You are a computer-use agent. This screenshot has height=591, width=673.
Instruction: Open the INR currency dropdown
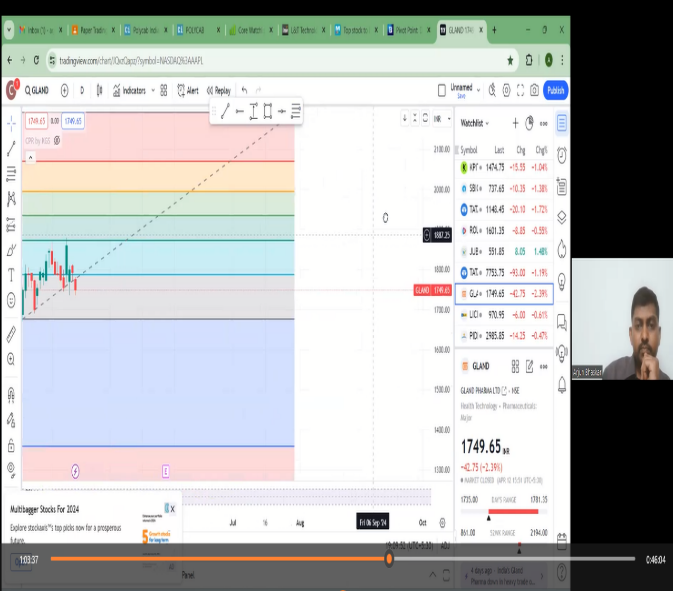[x=442, y=119]
